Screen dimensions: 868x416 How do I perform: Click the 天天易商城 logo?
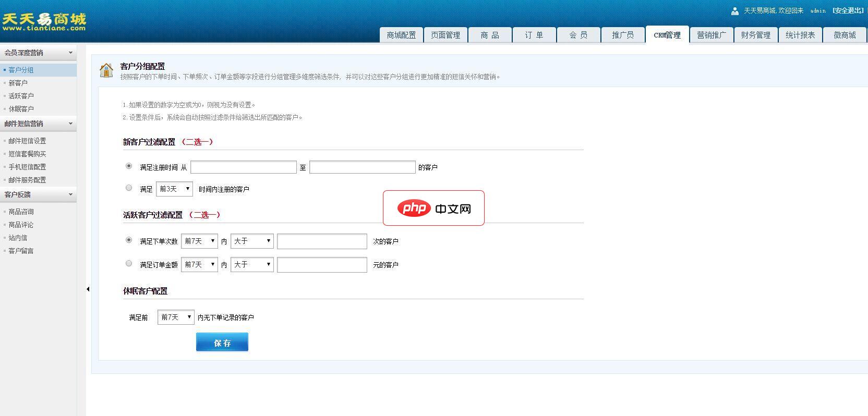tap(44, 22)
